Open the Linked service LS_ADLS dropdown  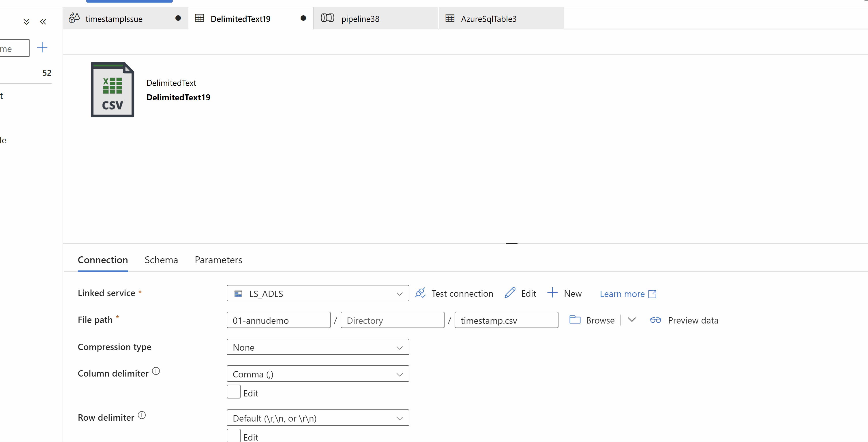318,294
